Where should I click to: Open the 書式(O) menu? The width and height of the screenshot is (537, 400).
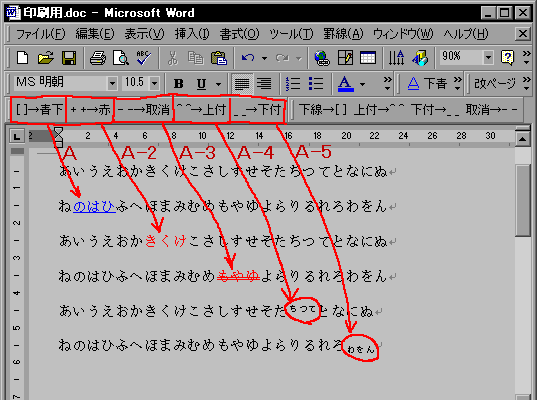click(239, 34)
